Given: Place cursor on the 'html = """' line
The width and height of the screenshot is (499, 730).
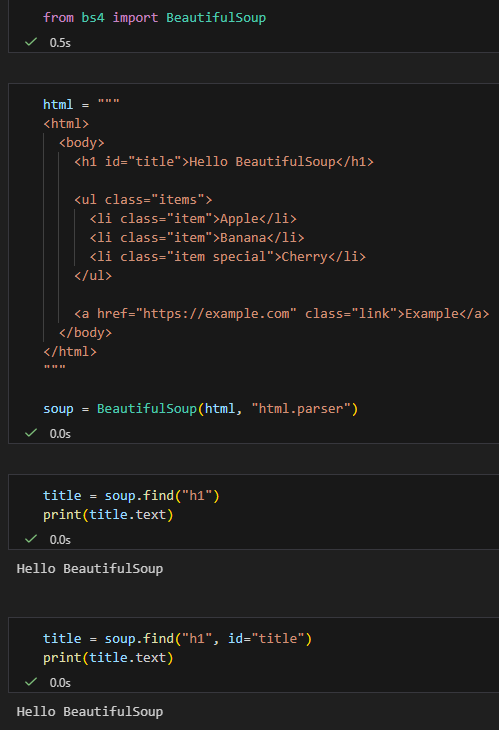Looking at the screenshot, I should coord(81,104).
